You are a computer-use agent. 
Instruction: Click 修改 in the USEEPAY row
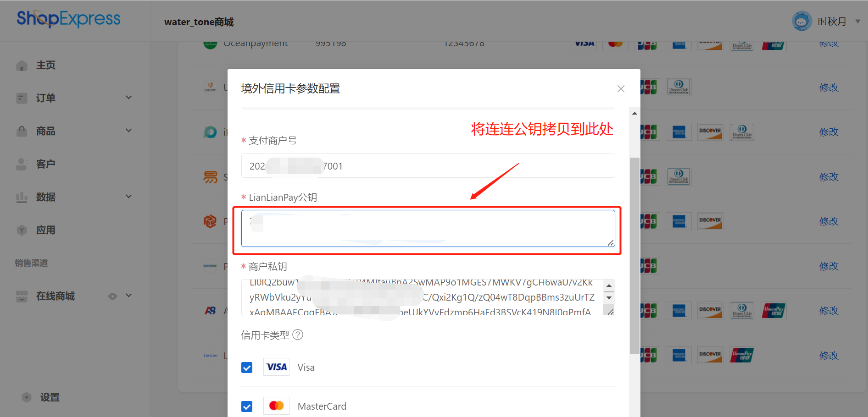click(829, 88)
